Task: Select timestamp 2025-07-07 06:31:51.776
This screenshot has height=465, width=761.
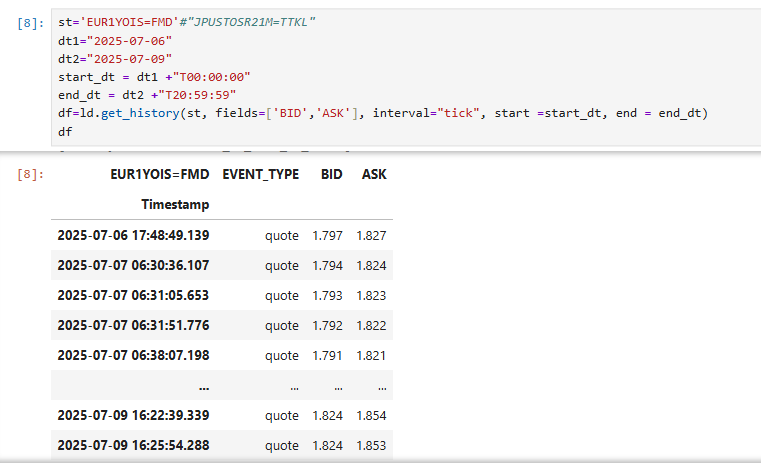Action: pos(133,325)
